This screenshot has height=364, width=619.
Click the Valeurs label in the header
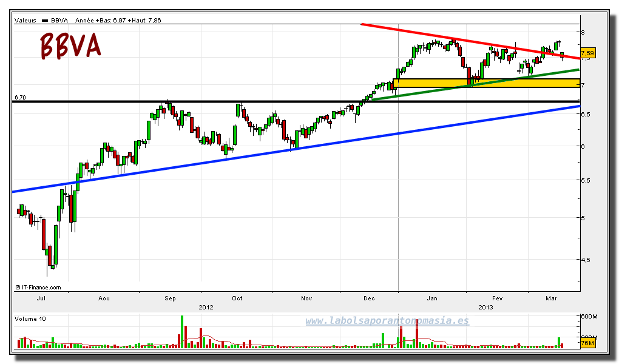click(x=25, y=20)
